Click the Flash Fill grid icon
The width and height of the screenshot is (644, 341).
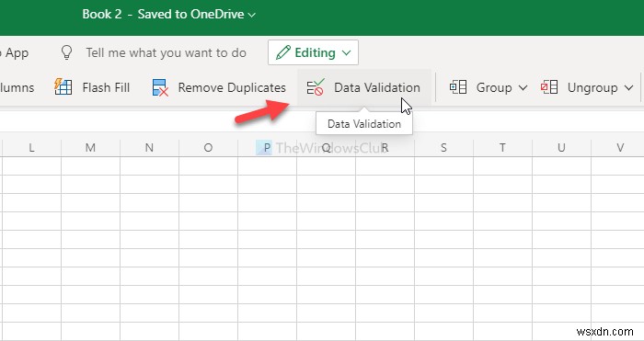[x=63, y=87]
